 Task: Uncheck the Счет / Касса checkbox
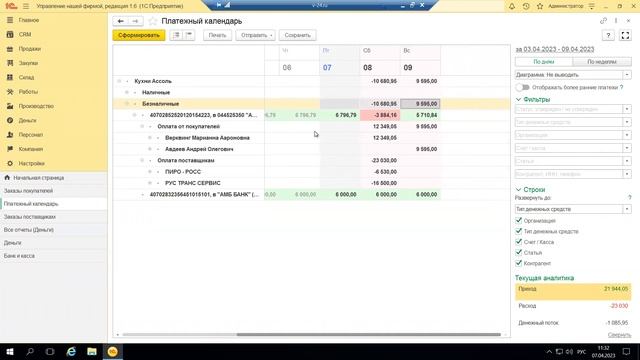pos(519,242)
